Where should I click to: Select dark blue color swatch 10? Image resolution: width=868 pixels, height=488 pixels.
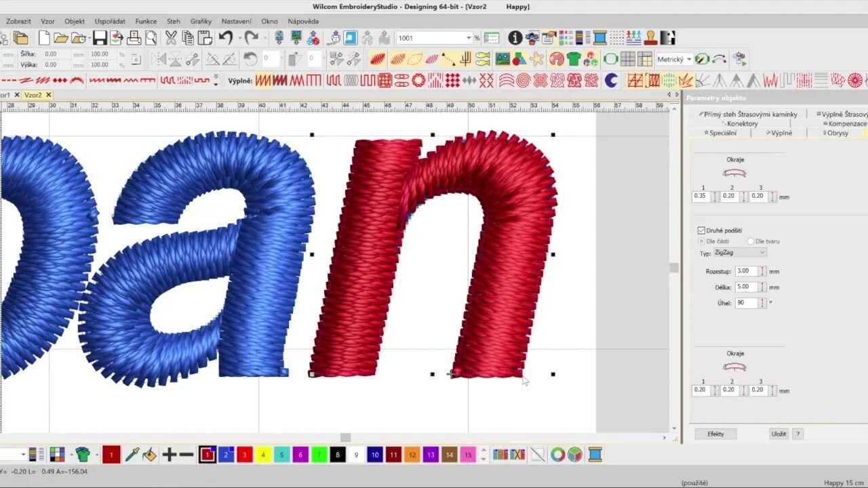click(x=374, y=455)
